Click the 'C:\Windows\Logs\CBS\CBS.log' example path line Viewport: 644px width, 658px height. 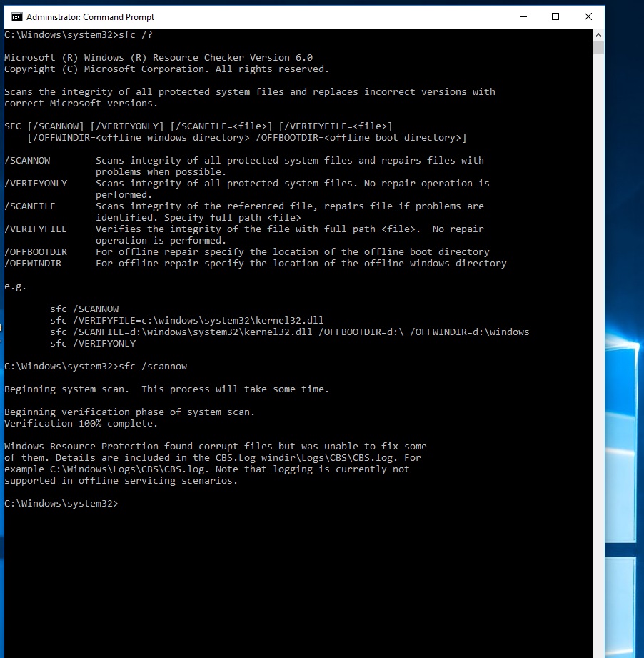point(207,469)
